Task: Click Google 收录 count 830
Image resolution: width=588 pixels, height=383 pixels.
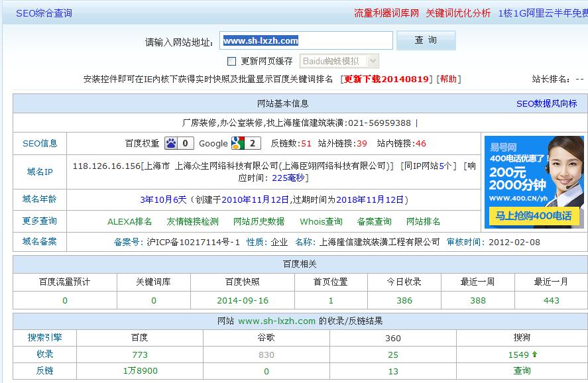Action: 266,355
